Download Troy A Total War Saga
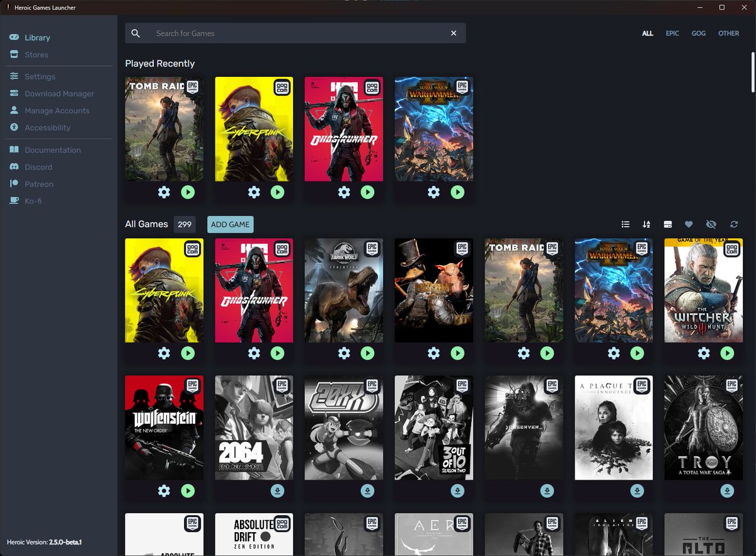The width and height of the screenshot is (756, 556). point(728,491)
